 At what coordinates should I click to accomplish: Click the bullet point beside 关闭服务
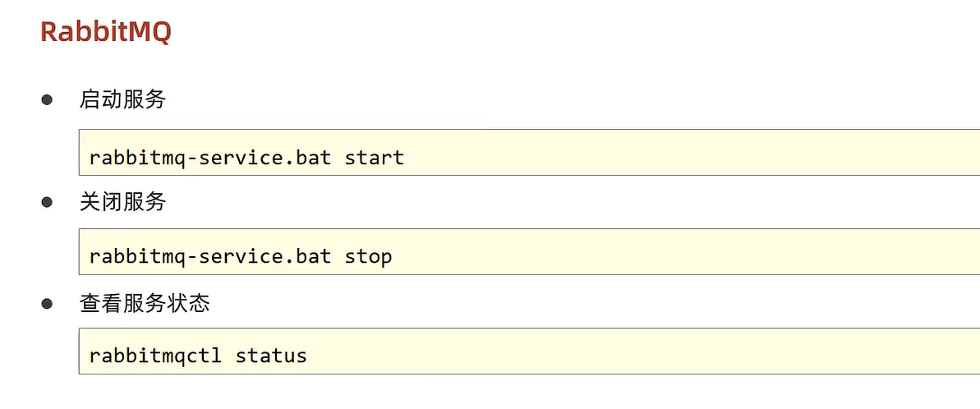pyautogui.click(x=47, y=202)
